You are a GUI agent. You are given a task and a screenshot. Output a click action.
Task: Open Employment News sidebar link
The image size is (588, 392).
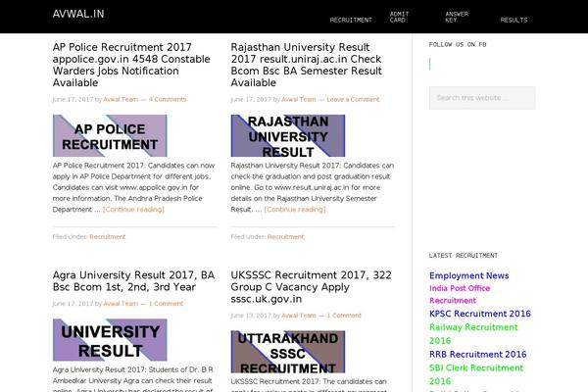click(x=469, y=275)
